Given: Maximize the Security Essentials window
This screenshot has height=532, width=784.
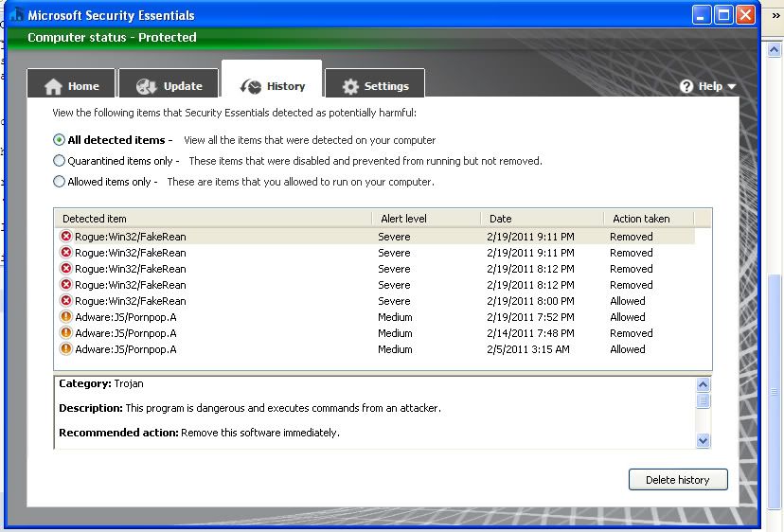Looking at the screenshot, I should click(723, 15).
